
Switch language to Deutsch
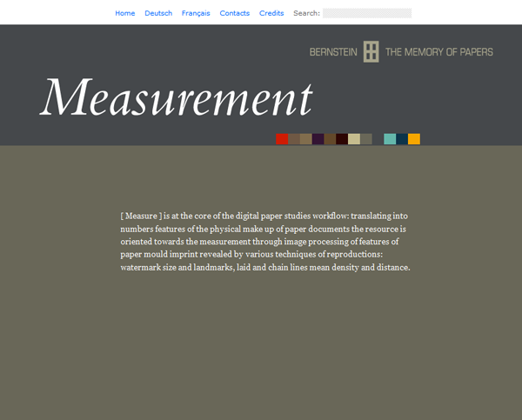[x=158, y=13]
